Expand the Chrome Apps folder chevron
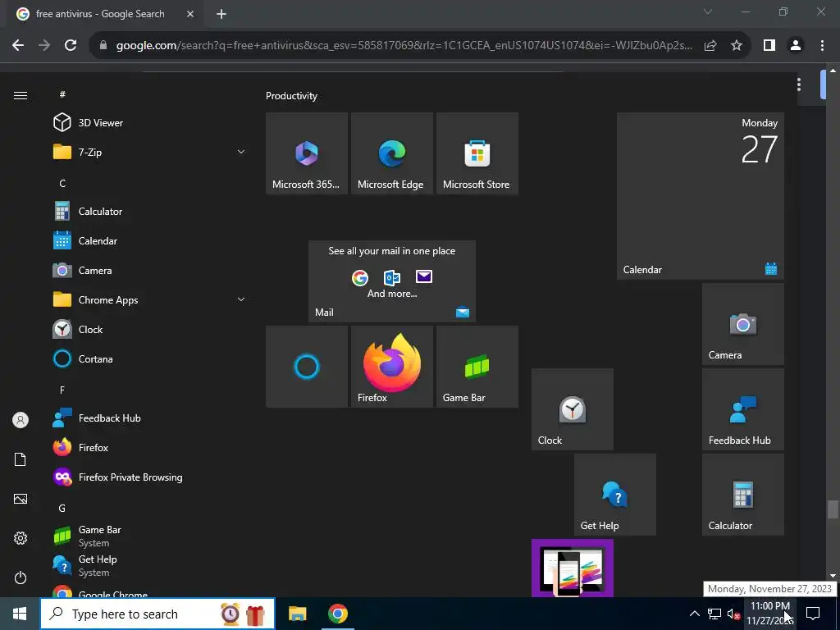 [241, 299]
